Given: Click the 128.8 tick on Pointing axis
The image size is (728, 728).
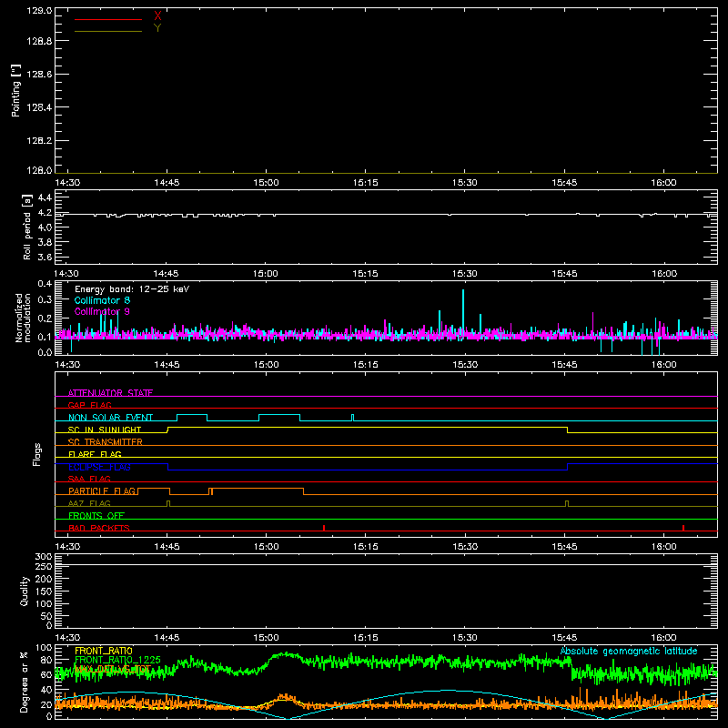Looking at the screenshot, I should [39, 41].
